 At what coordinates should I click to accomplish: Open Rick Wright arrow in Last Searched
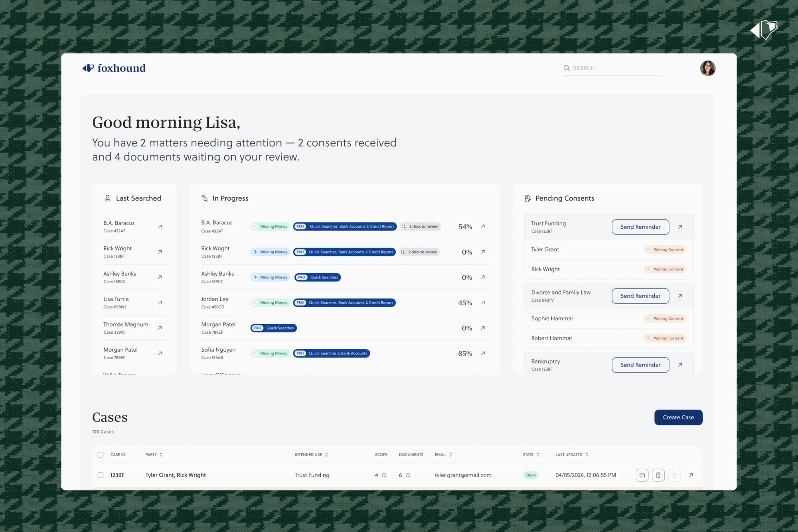pyautogui.click(x=160, y=252)
